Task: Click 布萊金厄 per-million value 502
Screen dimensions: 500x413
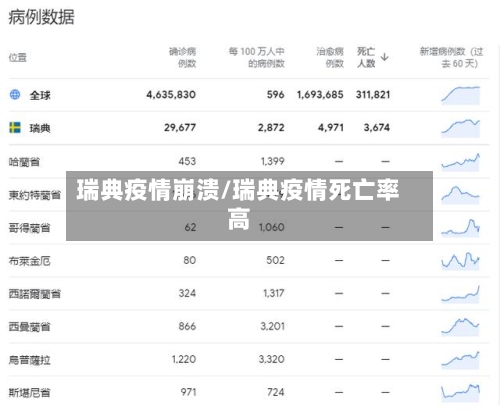Action: click(275, 260)
